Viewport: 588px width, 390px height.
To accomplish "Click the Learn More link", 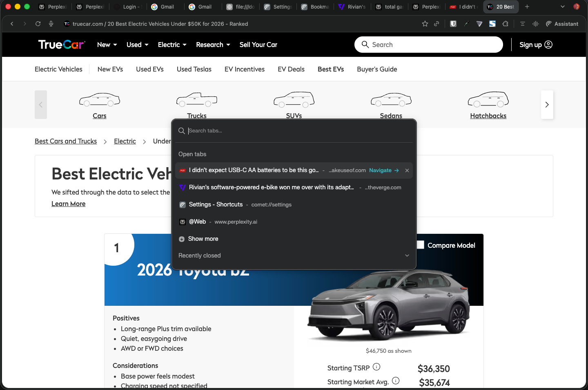I will [68, 204].
